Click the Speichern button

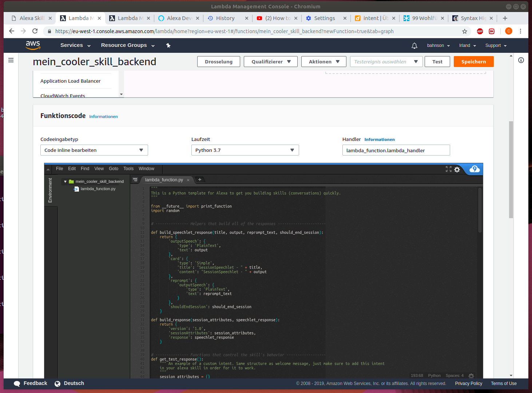tap(473, 61)
